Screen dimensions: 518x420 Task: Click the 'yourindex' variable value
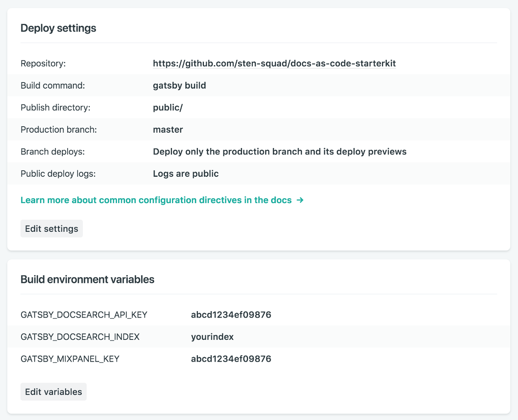(x=212, y=337)
